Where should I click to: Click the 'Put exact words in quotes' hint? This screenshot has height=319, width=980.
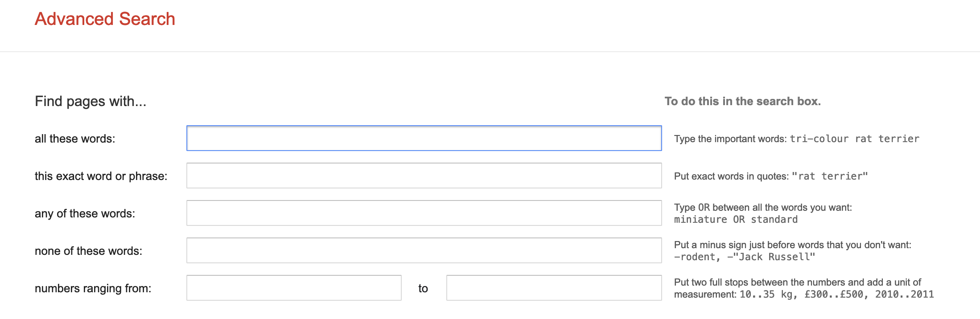click(731, 176)
